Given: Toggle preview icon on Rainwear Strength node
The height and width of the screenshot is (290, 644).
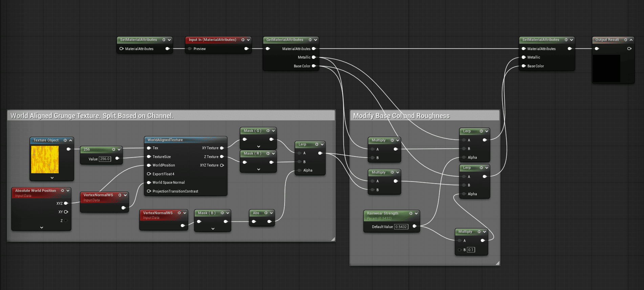Looking at the screenshot, I should (411, 214).
